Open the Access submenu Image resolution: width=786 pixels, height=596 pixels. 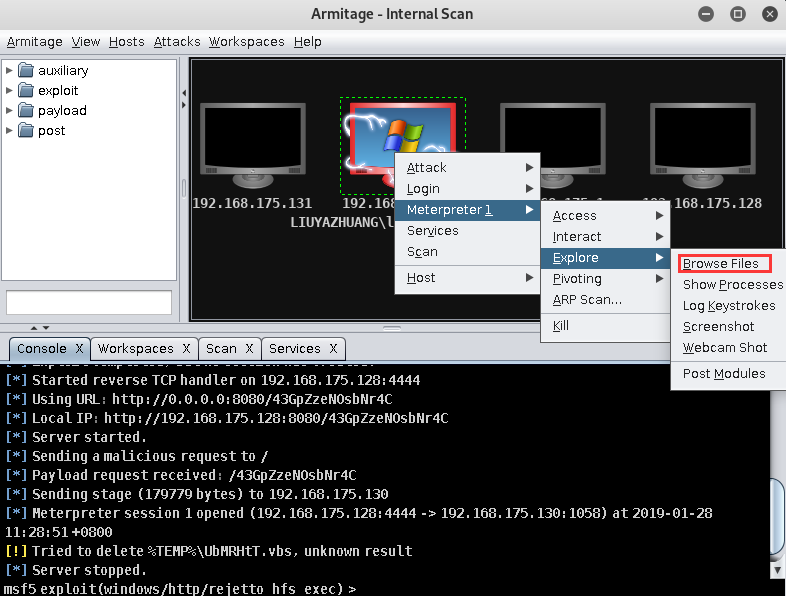pyautogui.click(x=606, y=216)
